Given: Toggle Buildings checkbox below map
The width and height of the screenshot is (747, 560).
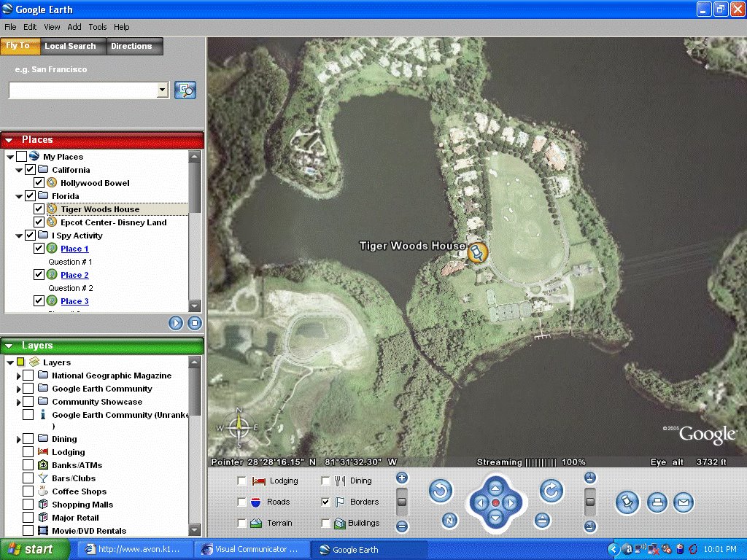Looking at the screenshot, I should pos(325,523).
